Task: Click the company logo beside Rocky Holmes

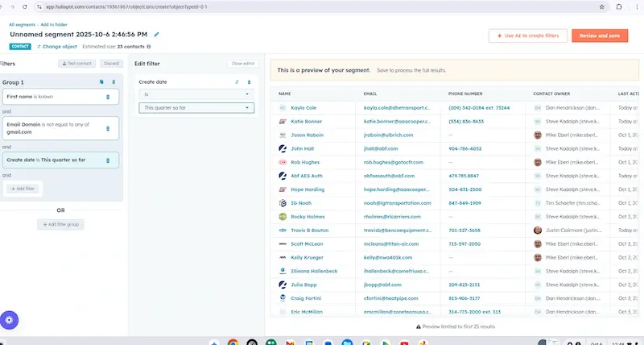Action: [x=283, y=217]
